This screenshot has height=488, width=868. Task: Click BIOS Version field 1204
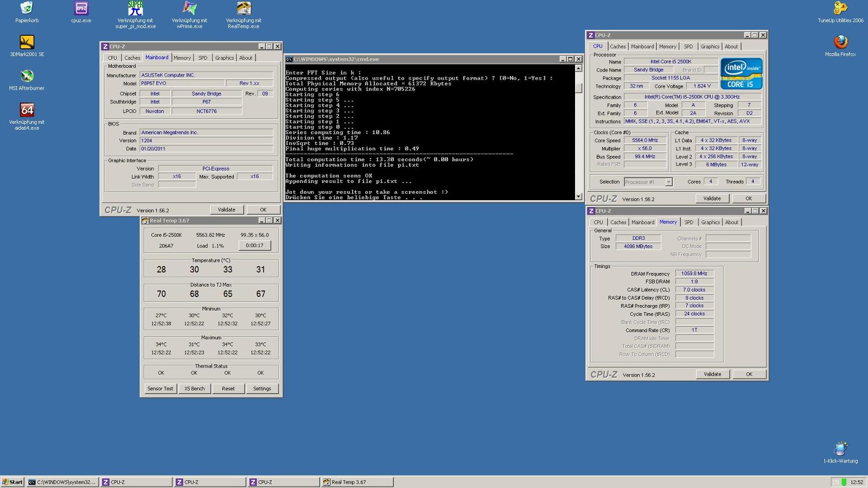tap(206, 141)
